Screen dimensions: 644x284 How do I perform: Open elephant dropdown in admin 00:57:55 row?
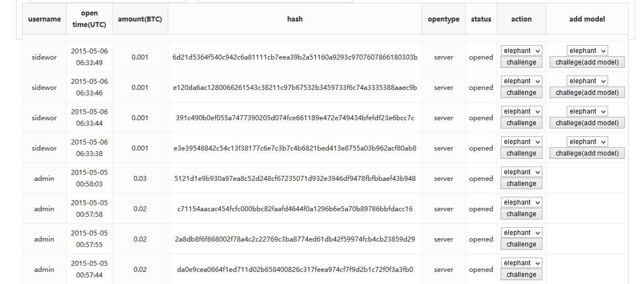(521, 233)
